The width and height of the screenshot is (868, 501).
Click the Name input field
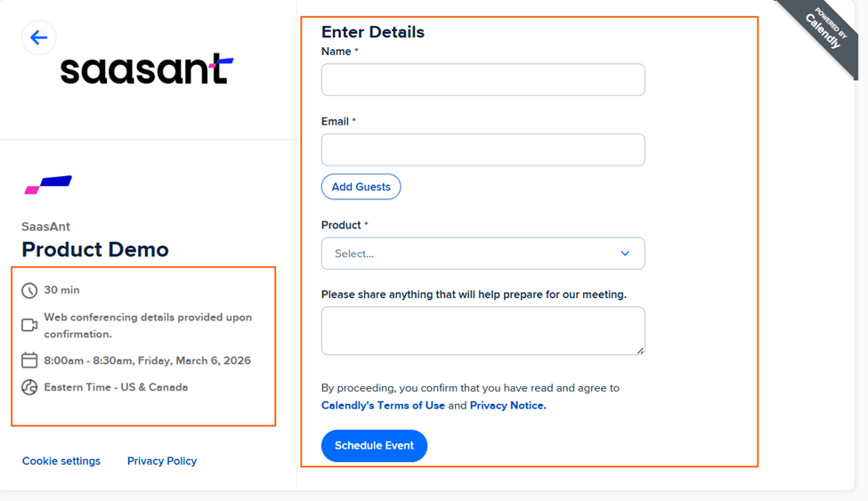click(483, 80)
